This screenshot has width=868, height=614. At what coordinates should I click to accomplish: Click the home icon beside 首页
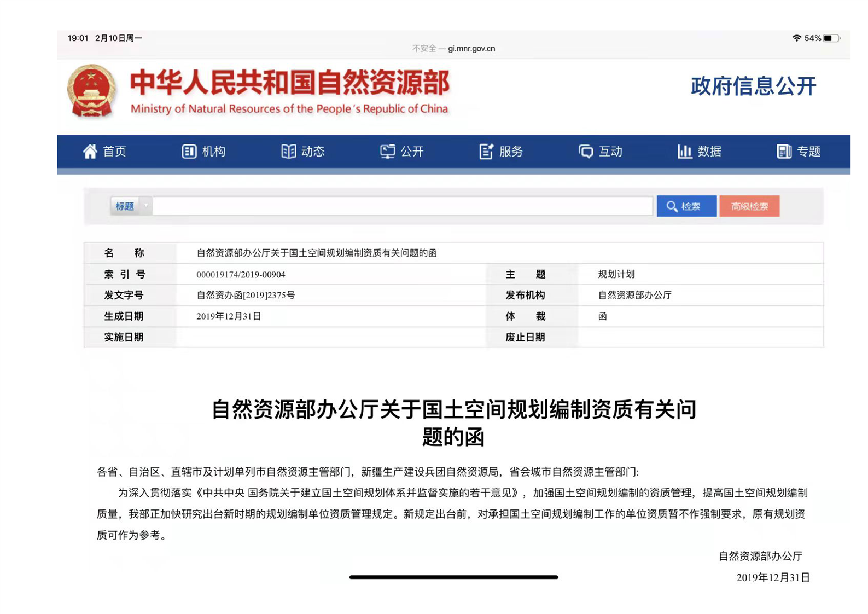point(90,152)
